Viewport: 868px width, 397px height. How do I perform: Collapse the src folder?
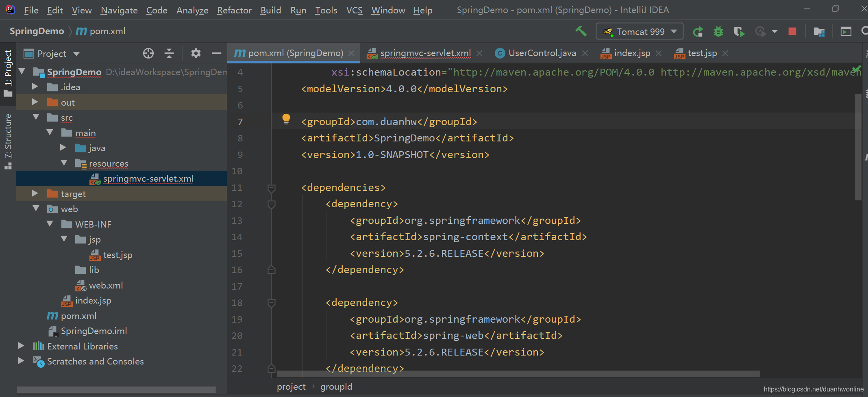tap(36, 117)
